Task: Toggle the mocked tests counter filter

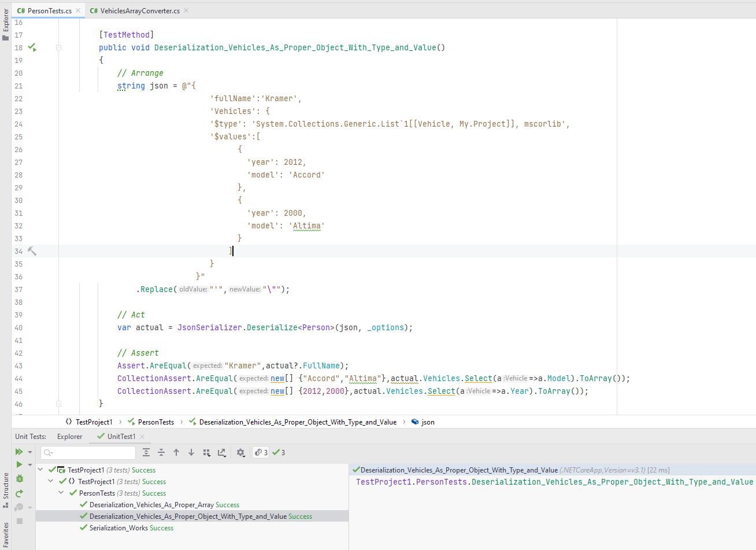Action: pyautogui.click(x=260, y=452)
